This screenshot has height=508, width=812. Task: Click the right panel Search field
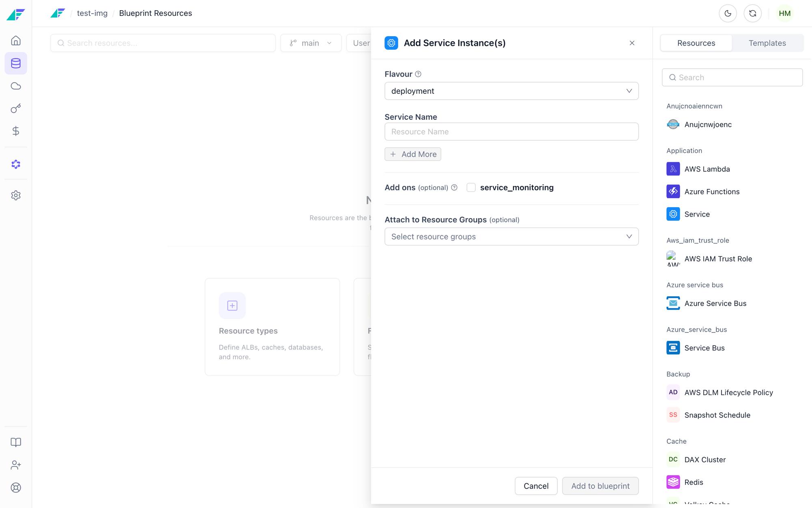click(732, 77)
